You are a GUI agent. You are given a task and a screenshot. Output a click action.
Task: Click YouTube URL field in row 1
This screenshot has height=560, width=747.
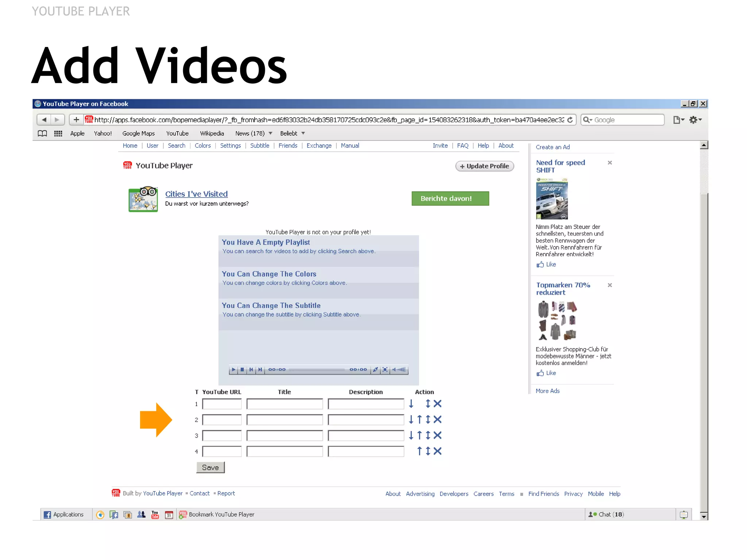222,404
